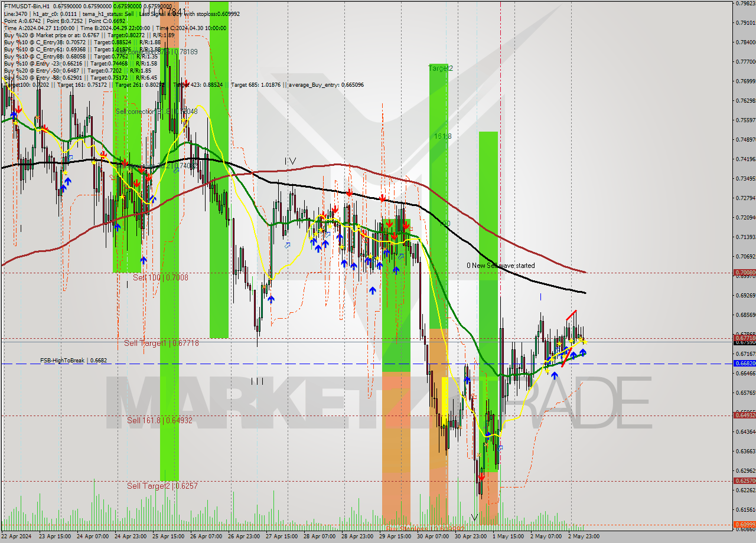Click the green '161.8' zone label

coord(443,136)
